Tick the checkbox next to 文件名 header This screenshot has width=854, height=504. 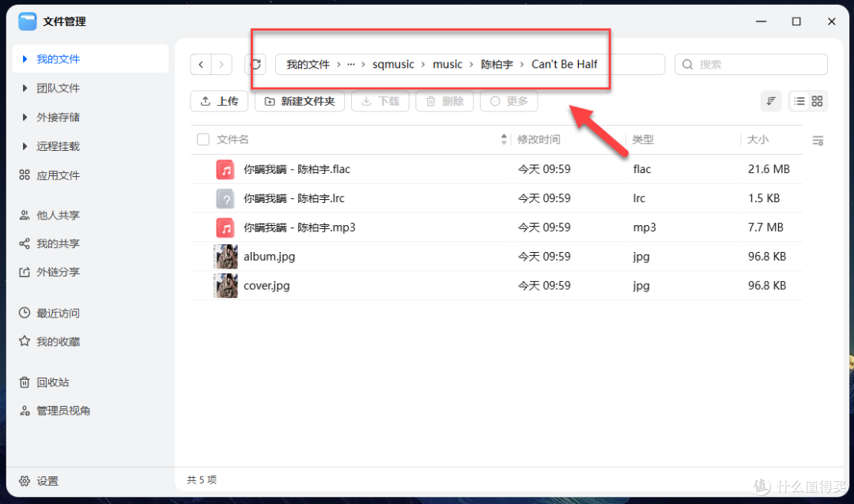click(x=202, y=139)
